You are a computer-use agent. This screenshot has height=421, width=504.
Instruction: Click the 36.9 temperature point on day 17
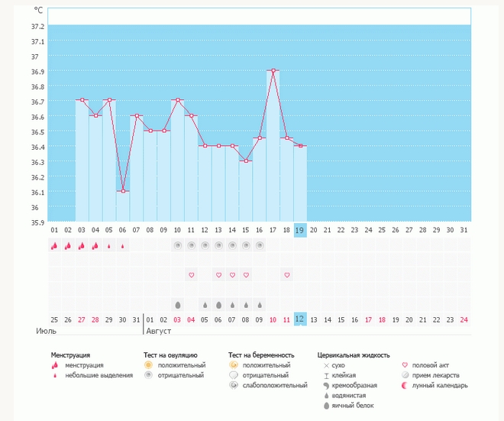273,70
